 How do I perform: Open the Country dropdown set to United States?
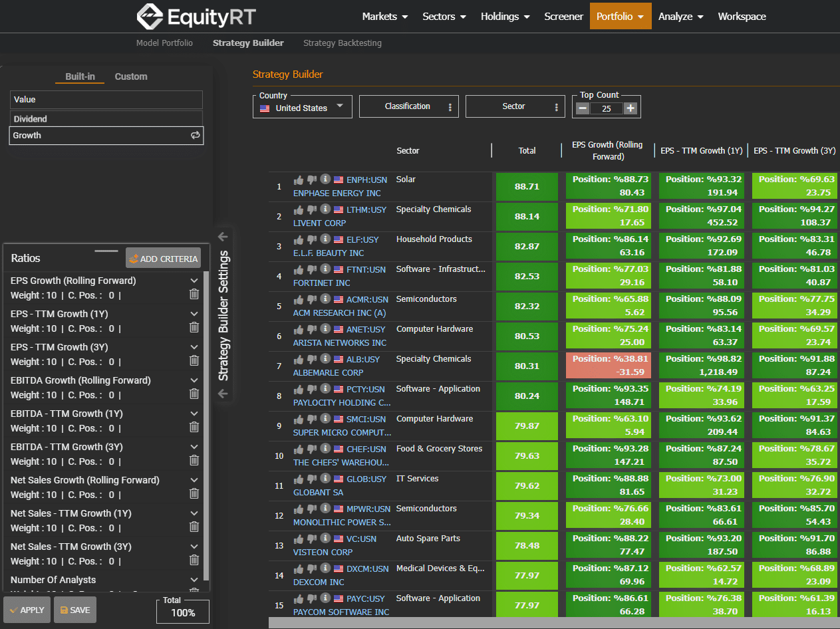pos(303,106)
